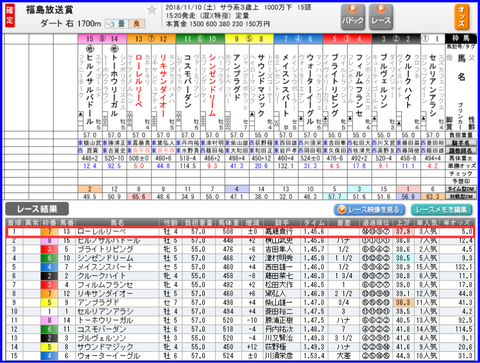This screenshot has height=363, width=480.
Task: Click jockey 西田雄一 in the results table
Action: [279, 267]
